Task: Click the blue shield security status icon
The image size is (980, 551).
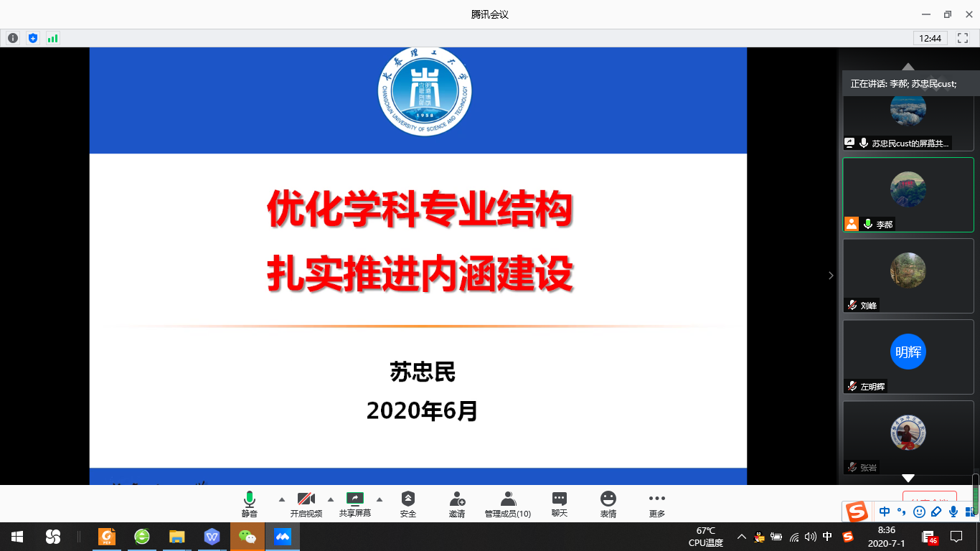Action: point(33,38)
